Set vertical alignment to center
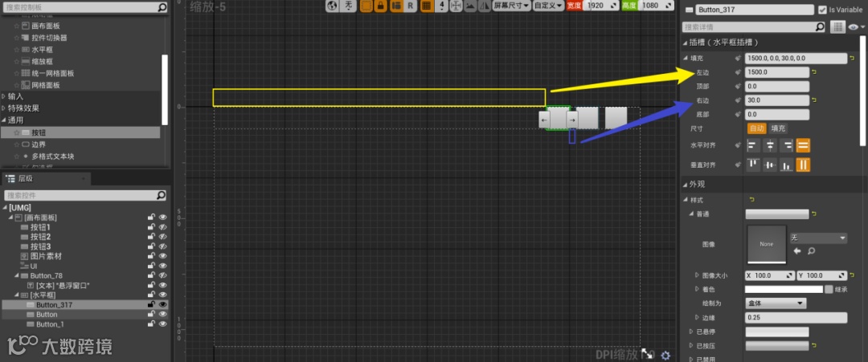868x362 pixels. 770,164
